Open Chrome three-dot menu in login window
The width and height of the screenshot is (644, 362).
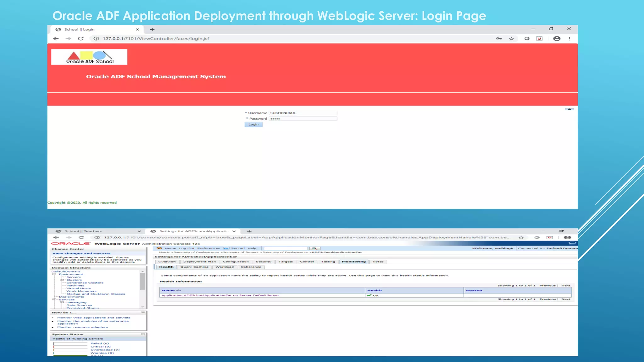pyautogui.click(x=569, y=39)
